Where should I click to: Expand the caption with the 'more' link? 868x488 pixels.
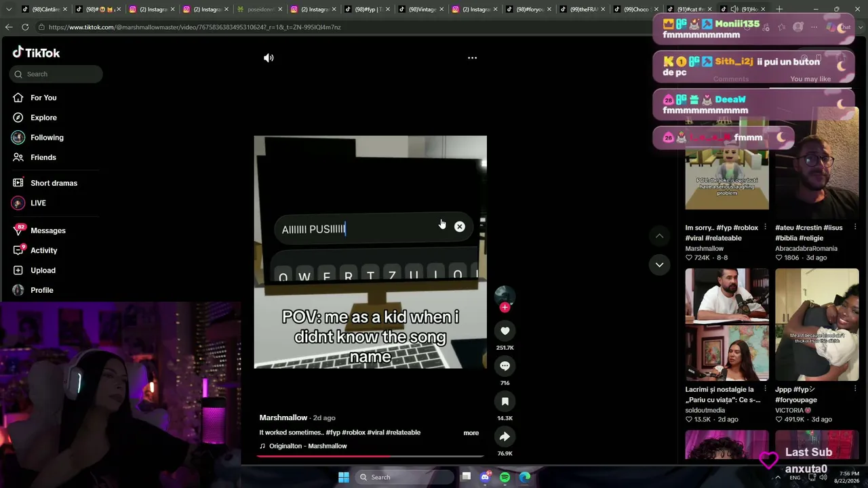pos(471,432)
